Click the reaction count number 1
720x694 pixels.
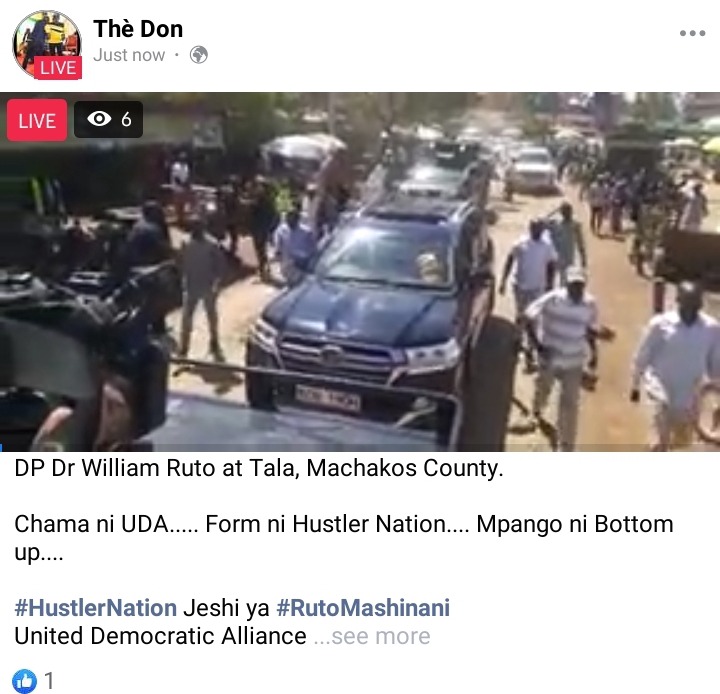pyautogui.click(x=49, y=681)
